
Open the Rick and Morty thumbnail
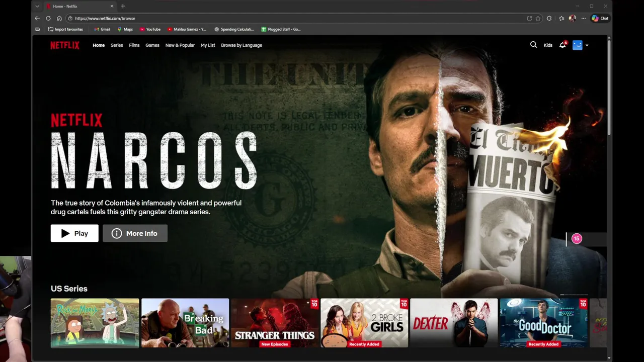click(95, 323)
